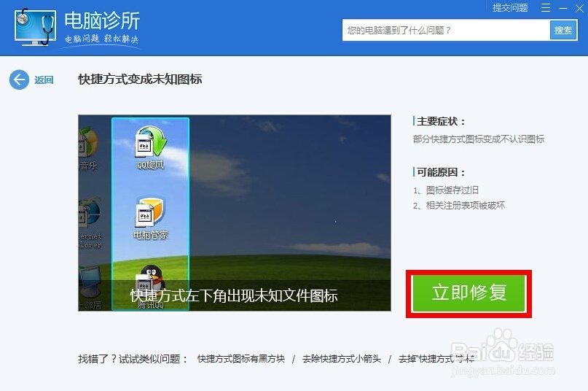Open the hamburger menu icon in title bar
588x391 pixels.
546,8
